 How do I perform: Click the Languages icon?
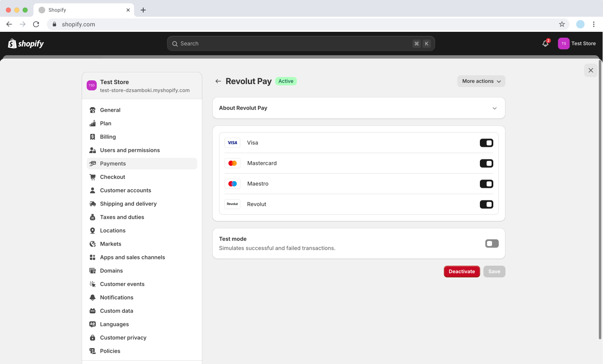pos(93,324)
